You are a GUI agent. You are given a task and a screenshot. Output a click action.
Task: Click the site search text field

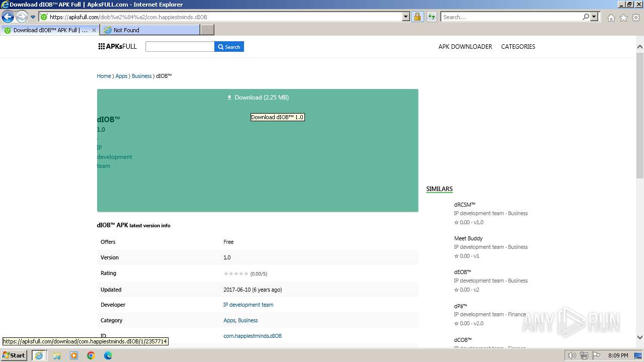coord(180,47)
